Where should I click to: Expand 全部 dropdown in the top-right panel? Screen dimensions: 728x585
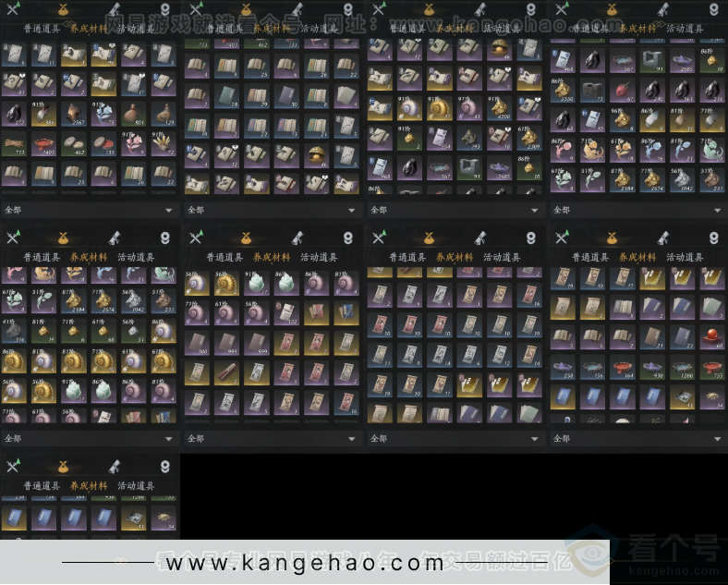(637, 210)
